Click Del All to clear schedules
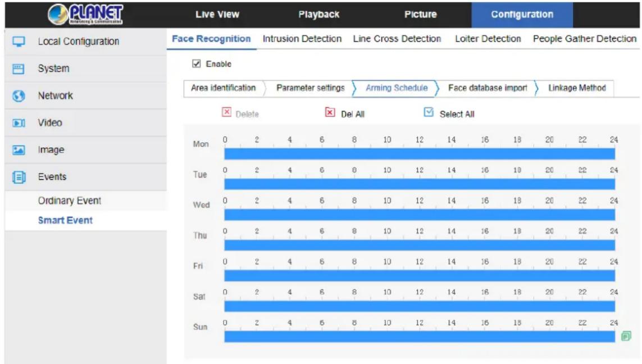 pyautogui.click(x=353, y=114)
